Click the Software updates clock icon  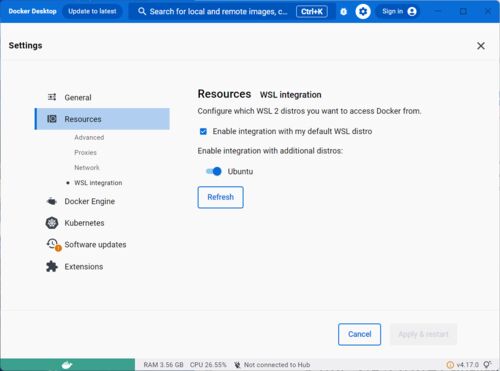(53, 244)
